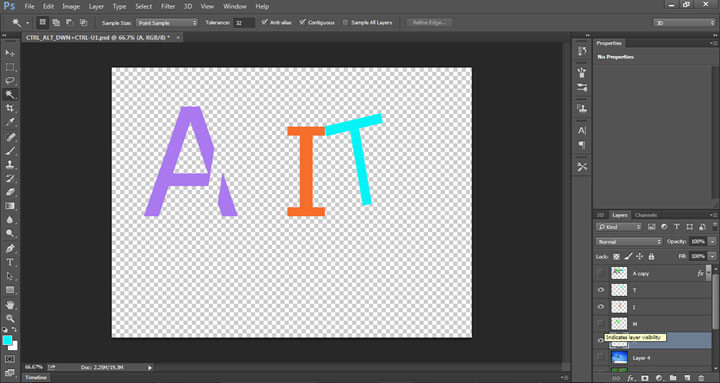Hide the T layer
This screenshot has height=383, width=720.
point(601,290)
